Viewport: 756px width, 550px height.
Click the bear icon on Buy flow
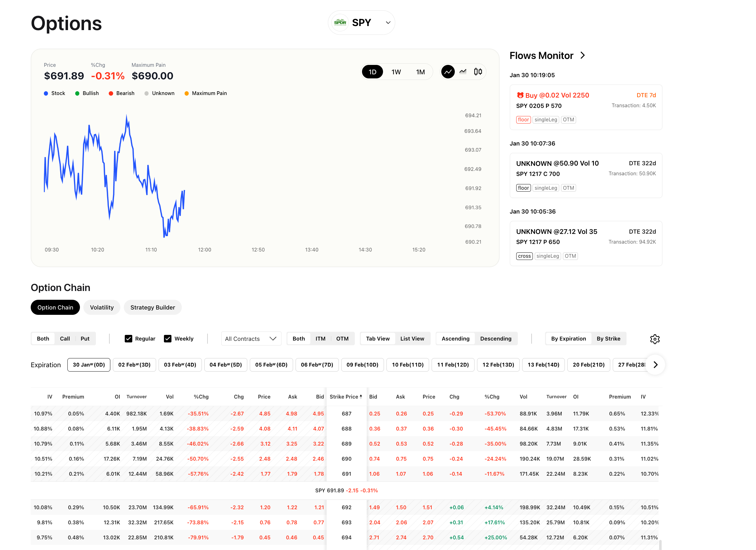520,95
